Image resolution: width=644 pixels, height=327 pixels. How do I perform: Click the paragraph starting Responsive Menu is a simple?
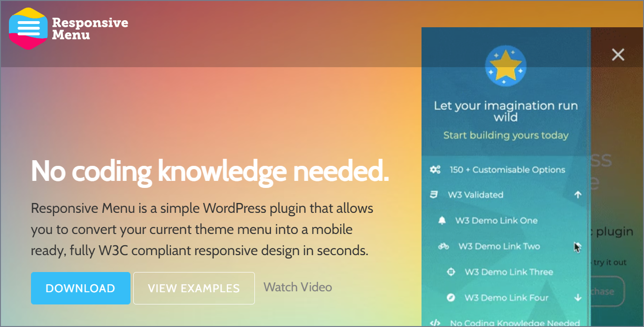202,229
